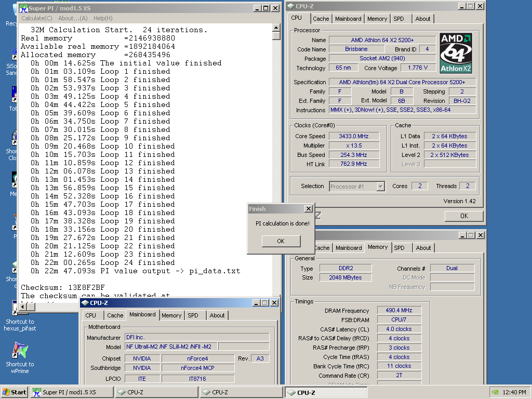532x399 pixels.
Task: Click the LPCIO IT8716 value
Action: (x=198, y=379)
